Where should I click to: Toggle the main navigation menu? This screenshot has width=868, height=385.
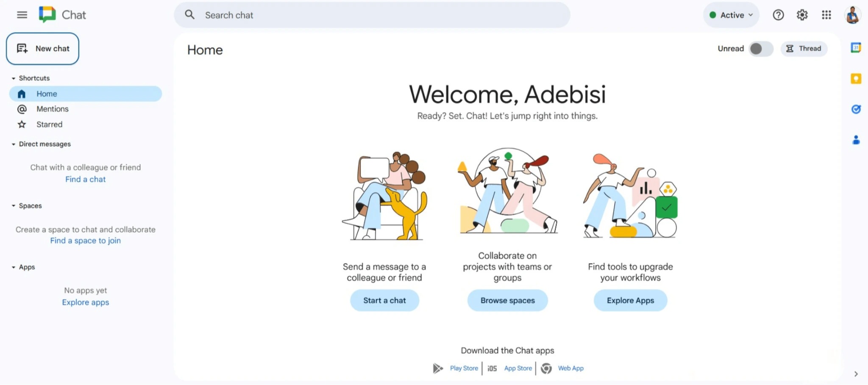[21, 14]
